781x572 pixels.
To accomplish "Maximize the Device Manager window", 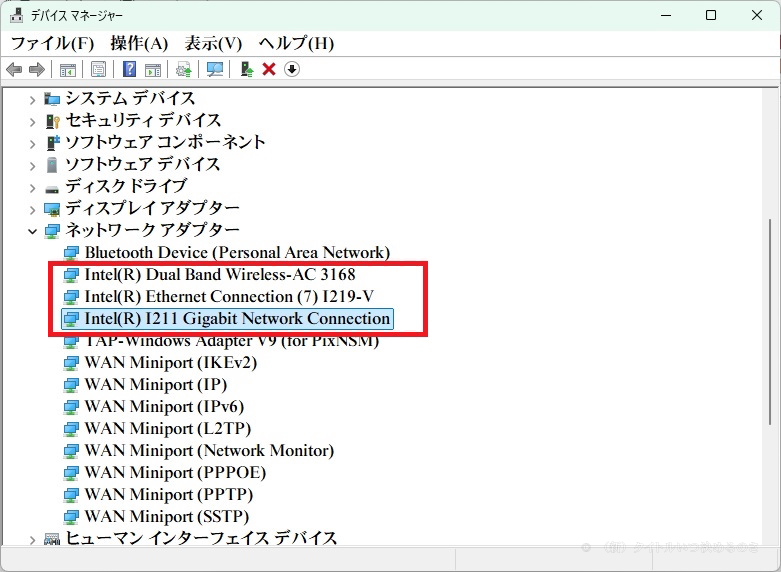I will [x=711, y=15].
